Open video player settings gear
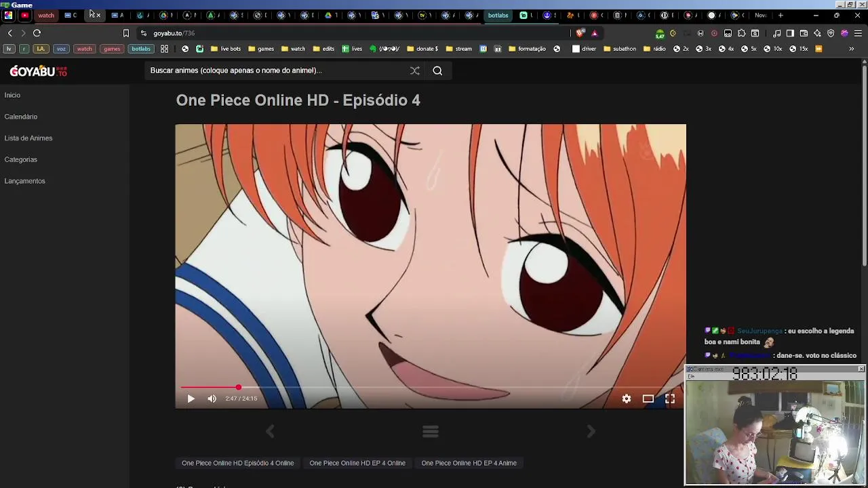Viewport: 868px width, 488px height. coord(627,399)
